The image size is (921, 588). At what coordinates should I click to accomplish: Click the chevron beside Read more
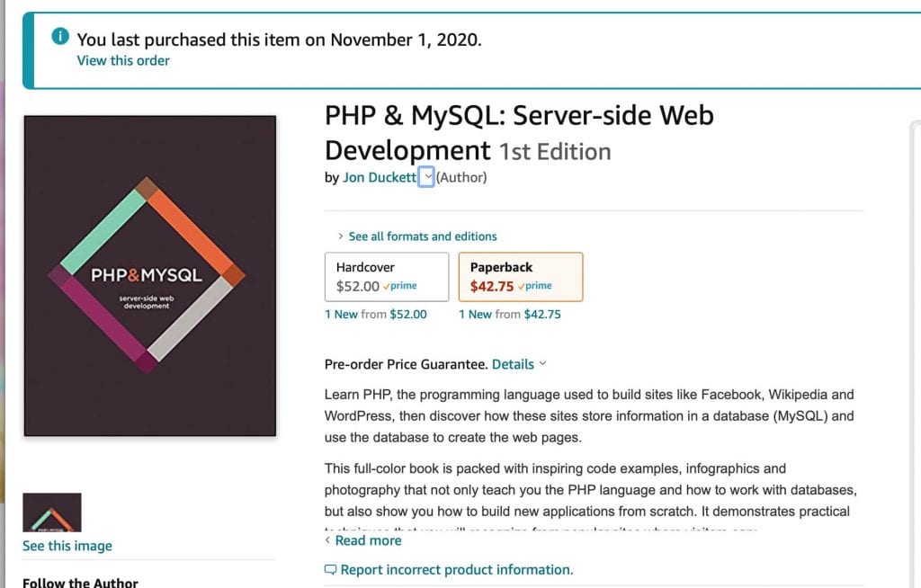(327, 539)
